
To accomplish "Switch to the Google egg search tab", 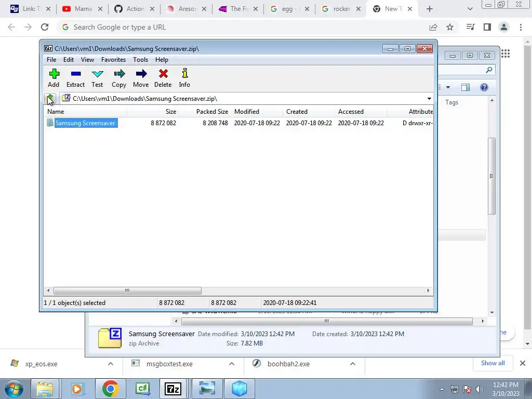I will point(290,9).
